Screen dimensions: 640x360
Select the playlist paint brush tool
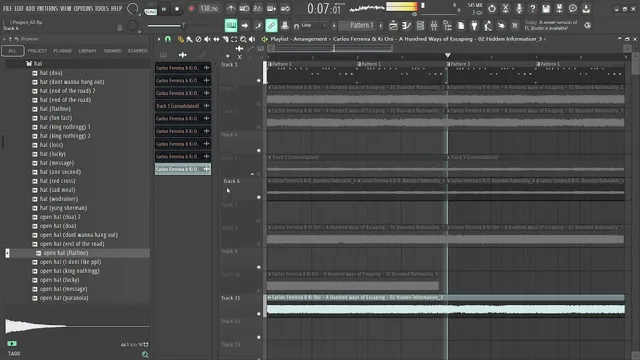(189, 39)
